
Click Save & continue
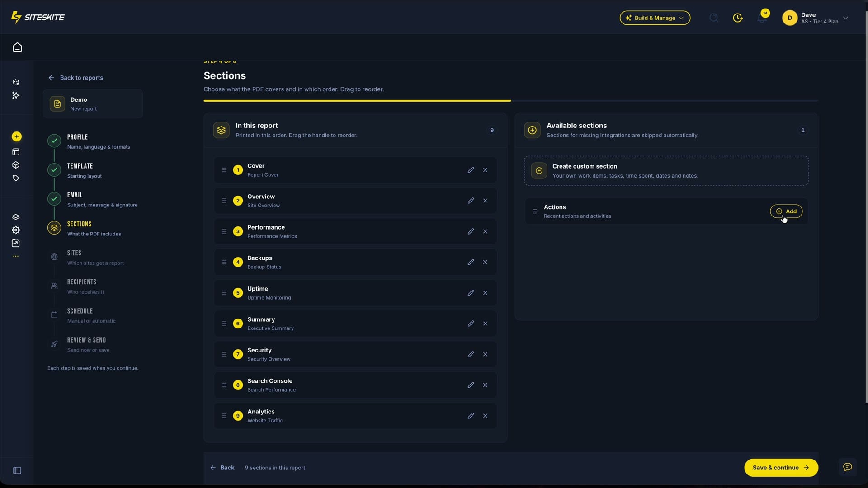pos(781,468)
